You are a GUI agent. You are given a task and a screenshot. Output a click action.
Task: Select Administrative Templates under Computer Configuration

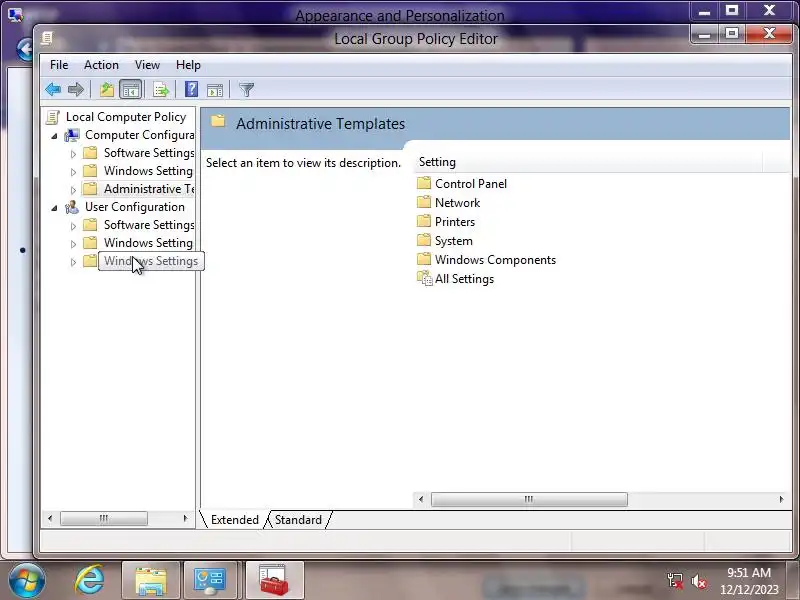[x=148, y=189]
